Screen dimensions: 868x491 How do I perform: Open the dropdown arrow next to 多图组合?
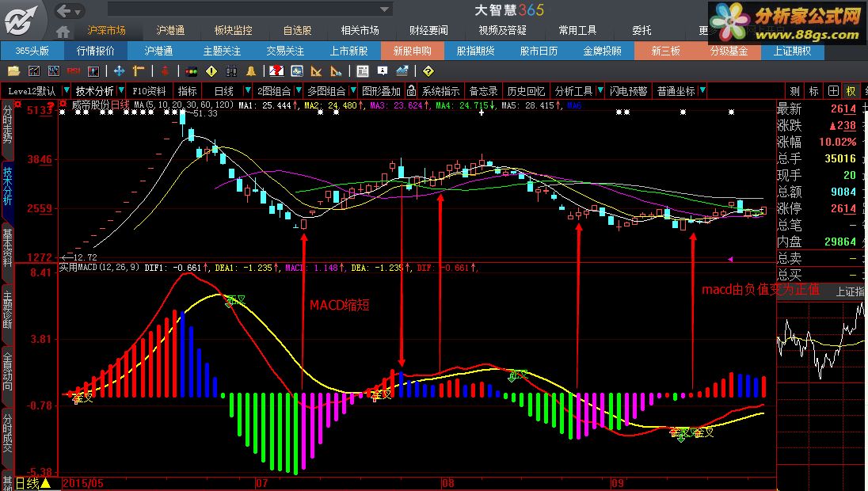(353, 90)
